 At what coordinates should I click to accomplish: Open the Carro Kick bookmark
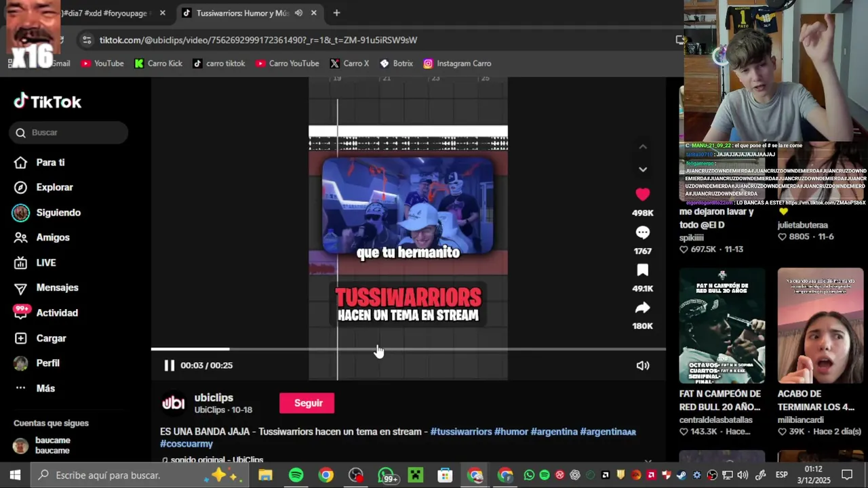pyautogui.click(x=159, y=63)
